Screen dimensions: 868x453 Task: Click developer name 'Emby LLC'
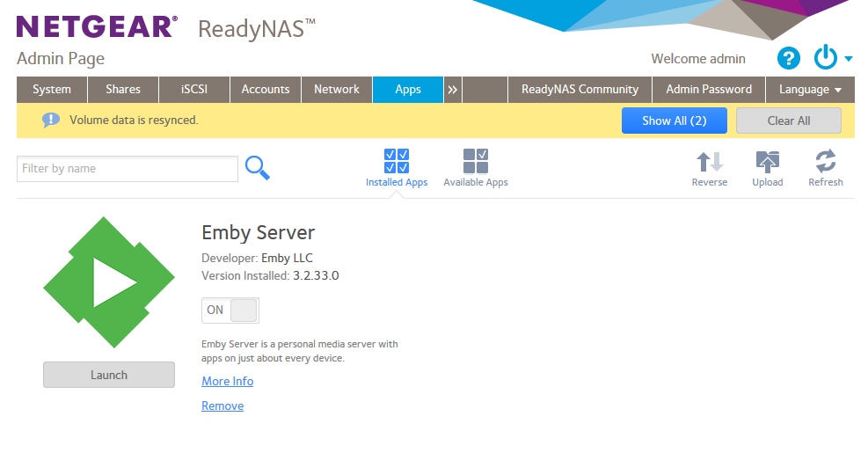click(x=287, y=258)
